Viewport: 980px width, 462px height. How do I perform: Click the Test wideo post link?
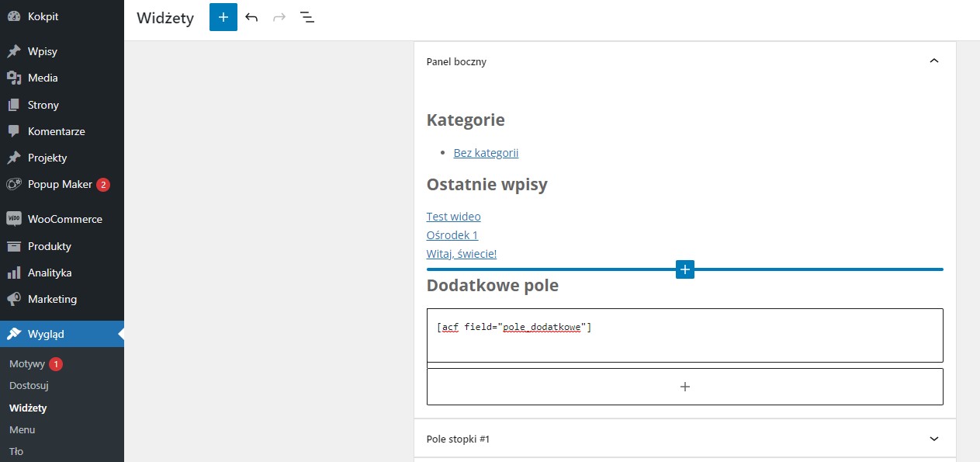tap(453, 217)
